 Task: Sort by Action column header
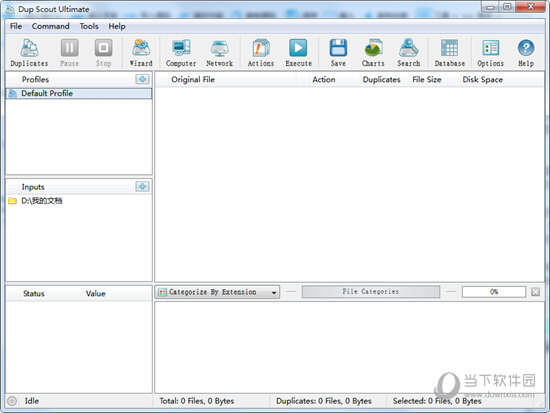tap(324, 80)
